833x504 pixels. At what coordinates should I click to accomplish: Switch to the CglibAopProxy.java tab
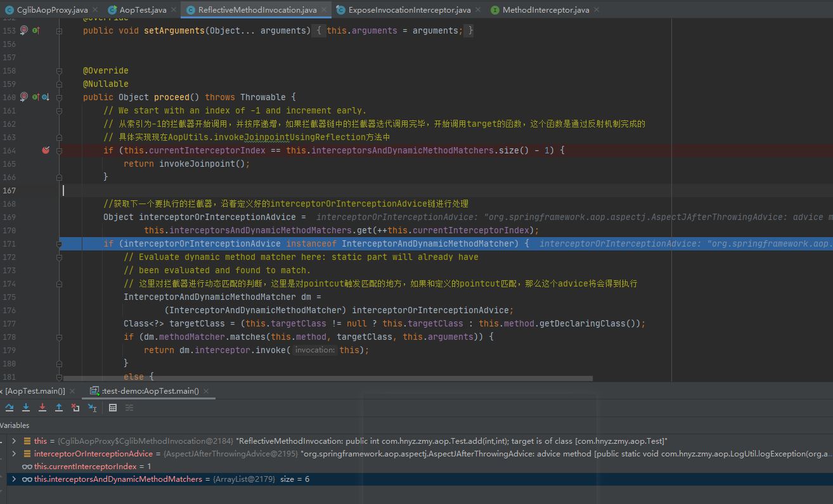tap(52, 10)
